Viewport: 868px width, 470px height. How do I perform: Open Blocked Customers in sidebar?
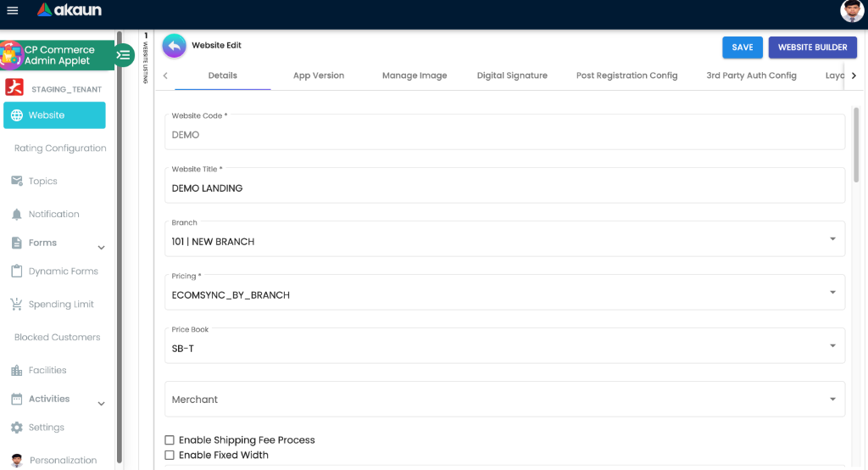click(57, 337)
